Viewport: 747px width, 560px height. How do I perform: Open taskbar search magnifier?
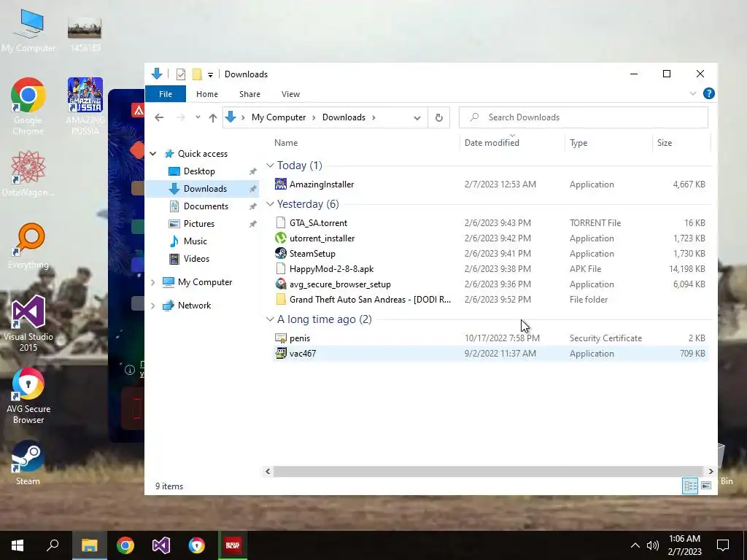53,545
